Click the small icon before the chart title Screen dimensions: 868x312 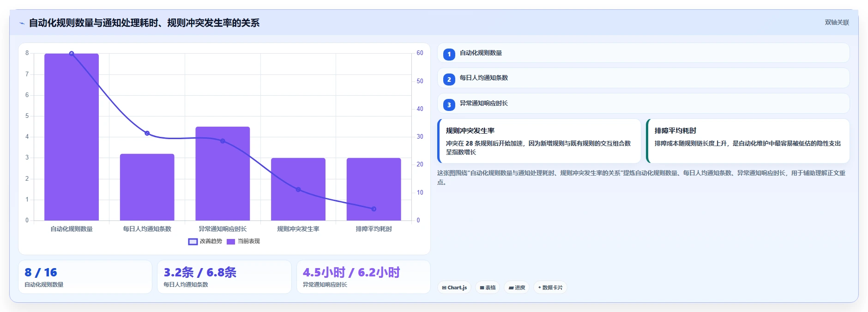tap(22, 23)
